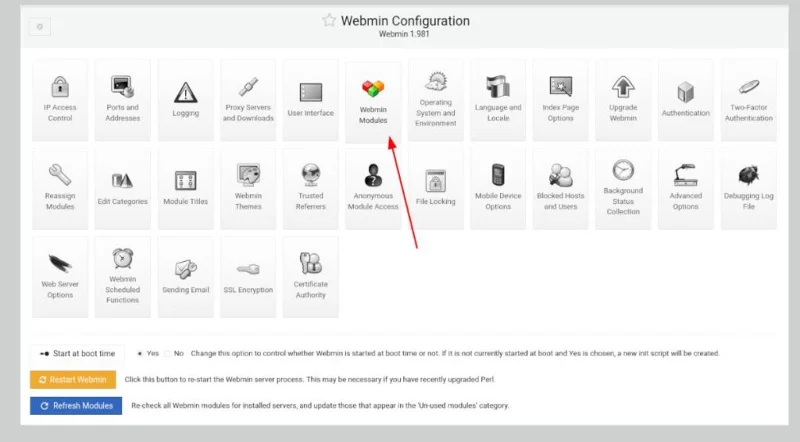Open Upgrade Webmin
Image resolution: width=800 pixels, height=442 pixels.
(623, 100)
